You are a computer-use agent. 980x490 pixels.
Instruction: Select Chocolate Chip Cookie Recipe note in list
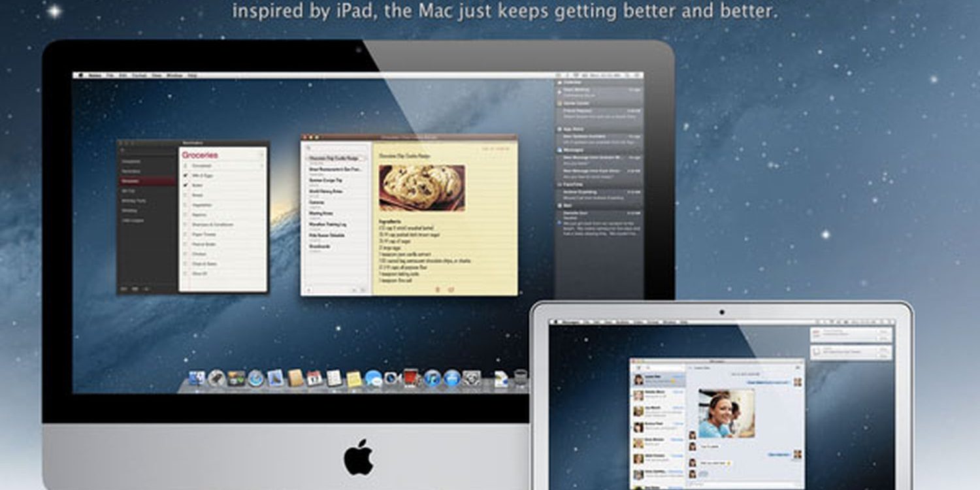[x=335, y=159]
